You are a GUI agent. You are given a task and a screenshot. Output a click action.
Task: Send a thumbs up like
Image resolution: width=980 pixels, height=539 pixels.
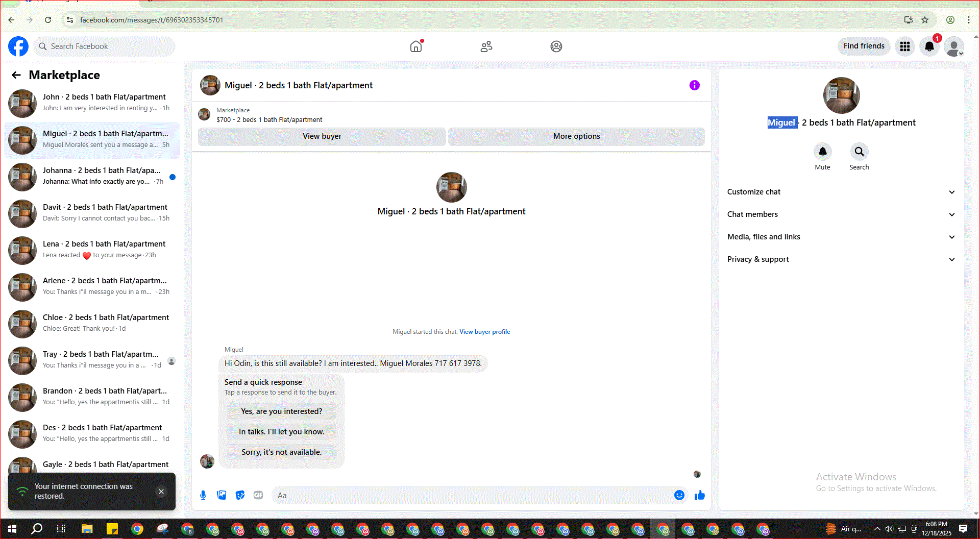pyautogui.click(x=700, y=495)
